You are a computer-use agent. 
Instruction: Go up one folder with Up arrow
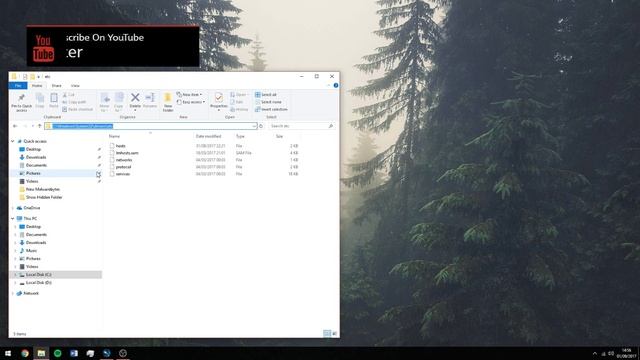[40, 126]
